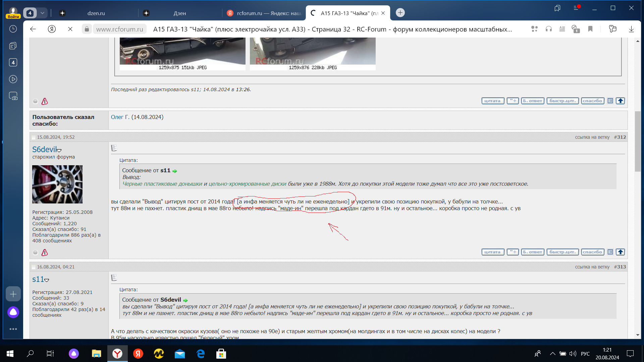
Task: Open a new browser tab
Action: point(400,13)
